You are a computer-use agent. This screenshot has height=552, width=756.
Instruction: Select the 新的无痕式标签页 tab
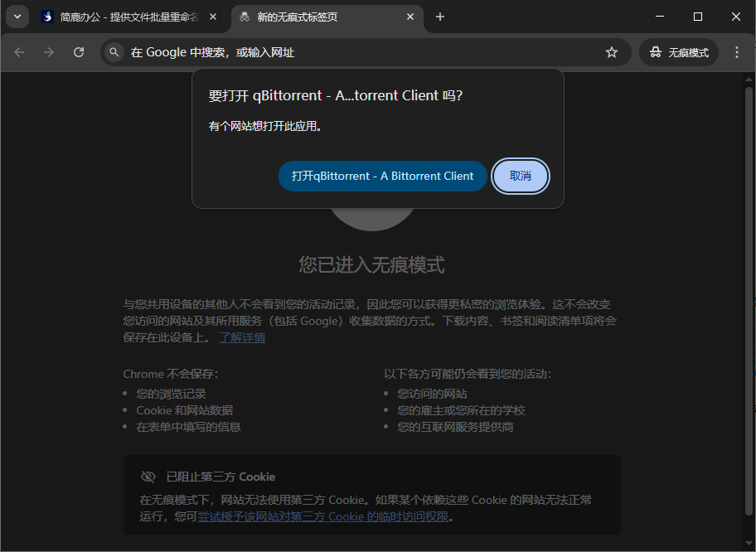point(327,17)
